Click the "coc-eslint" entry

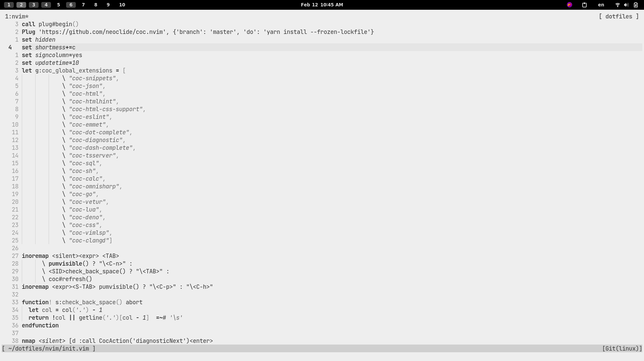coord(89,117)
